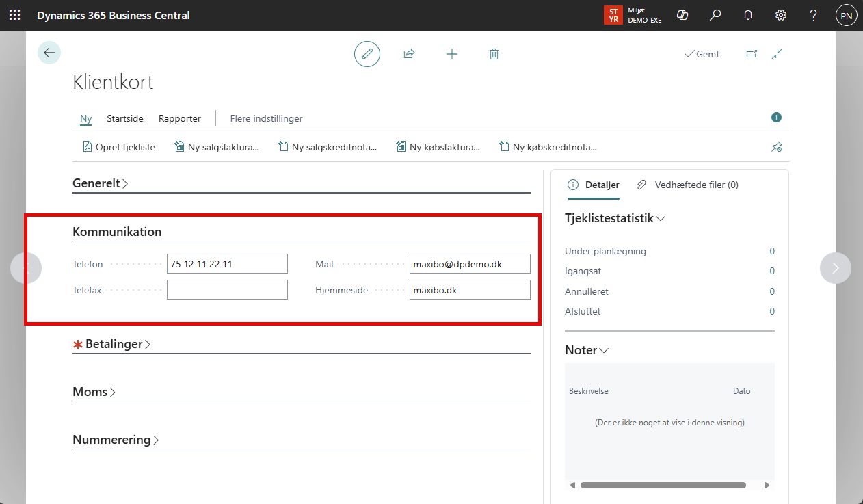Click the share icon in toolbar
Viewport: 863px width, 504px height.
tap(409, 54)
